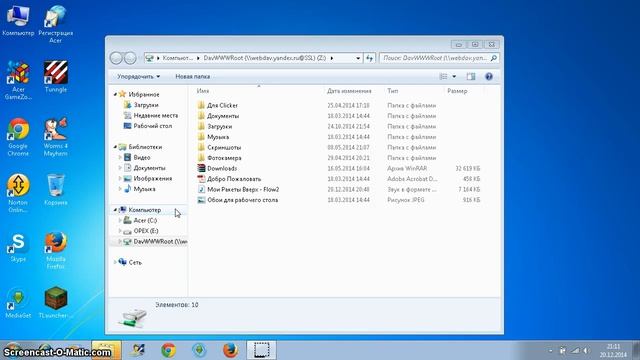
Task: Open Chrome from the taskbar
Action: (x=168, y=350)
